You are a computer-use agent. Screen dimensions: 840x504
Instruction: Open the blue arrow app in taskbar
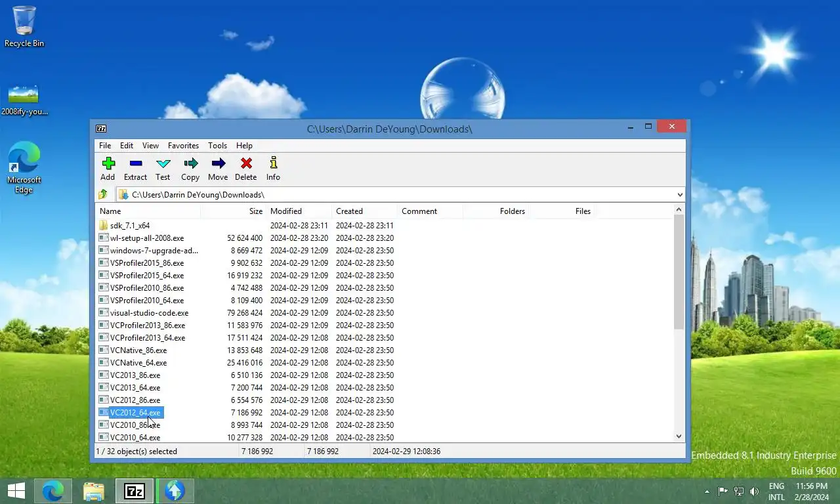tap(175, 491)
